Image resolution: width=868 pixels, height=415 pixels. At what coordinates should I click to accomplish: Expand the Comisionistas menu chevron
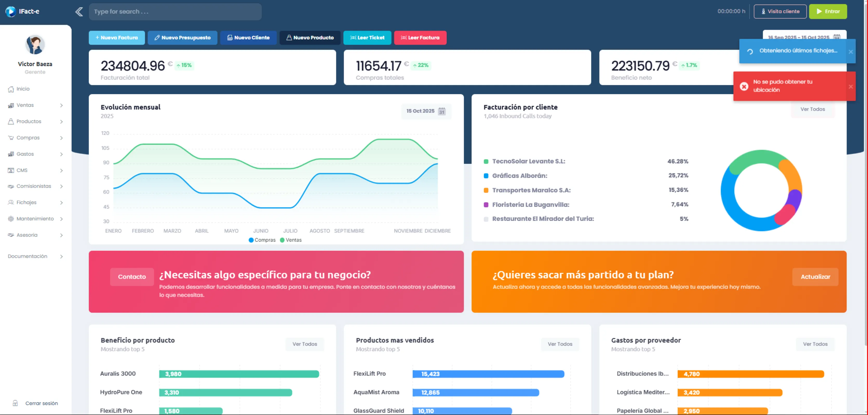click(61, 186)
